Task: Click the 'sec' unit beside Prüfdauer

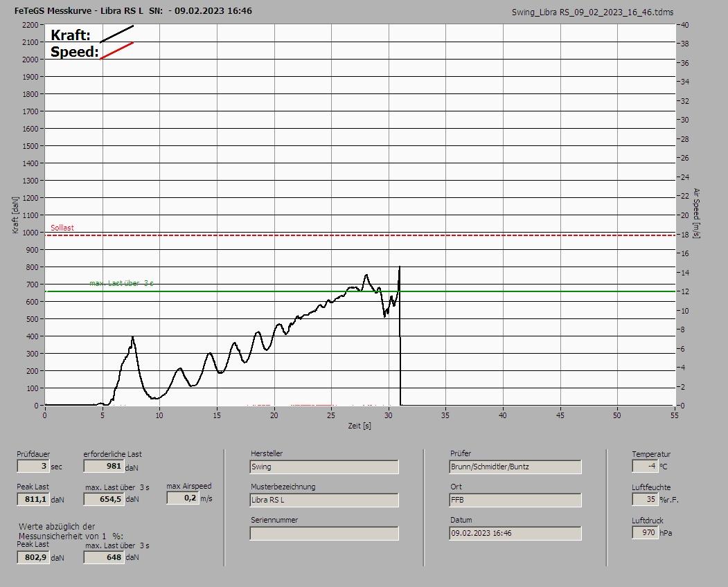Action: [x=57, y=467]
